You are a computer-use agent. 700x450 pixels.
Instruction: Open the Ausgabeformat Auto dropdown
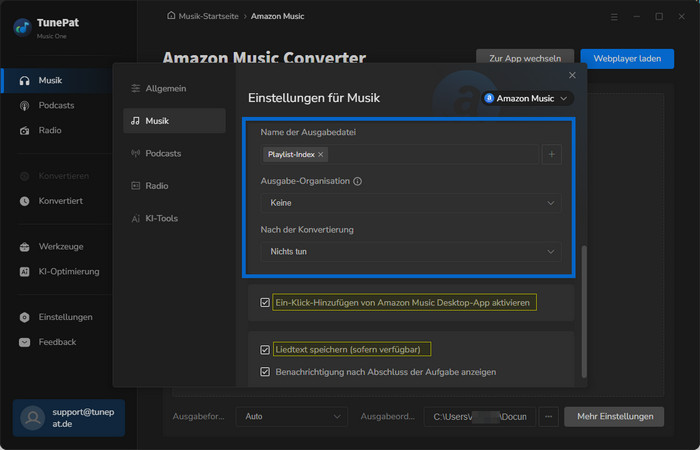(292, 417)
